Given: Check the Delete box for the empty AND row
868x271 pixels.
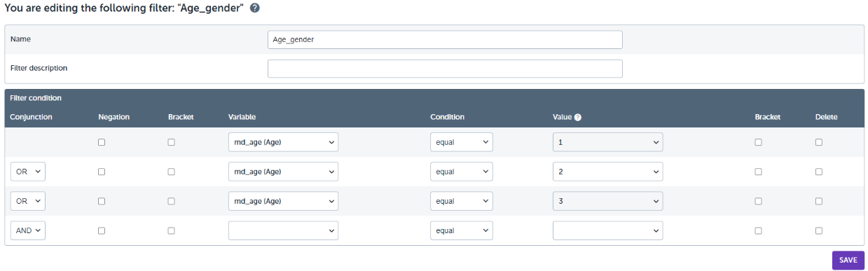Looking at the screenshot, I should [819, 230].
